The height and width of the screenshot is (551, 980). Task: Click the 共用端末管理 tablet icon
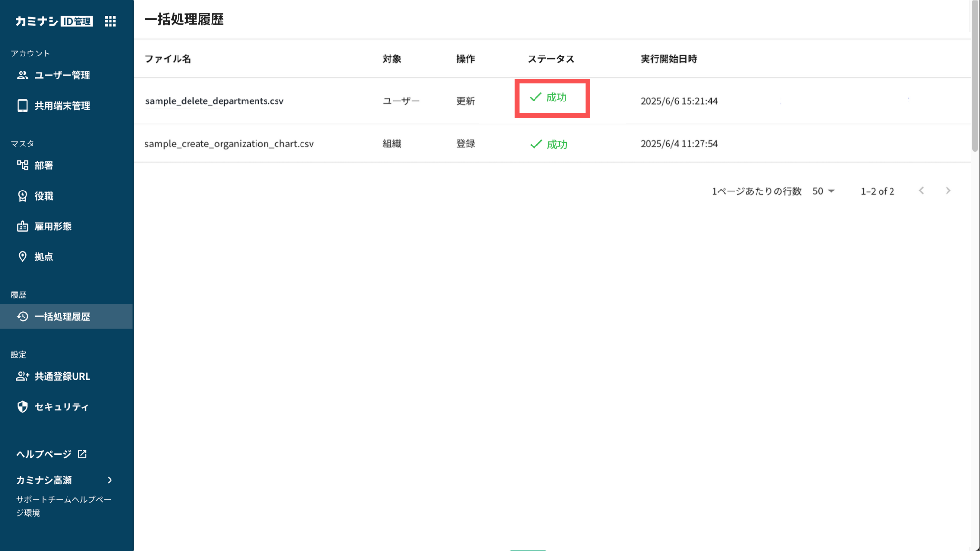click(22, 106)
